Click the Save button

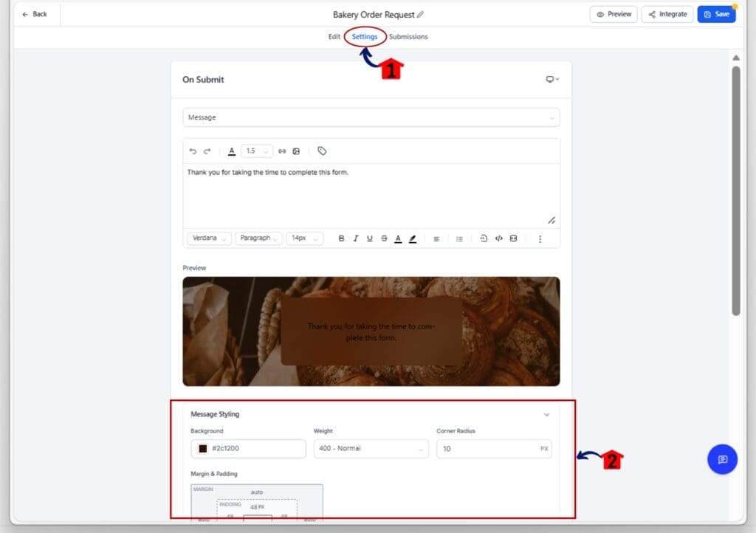[x=715, y=13]
